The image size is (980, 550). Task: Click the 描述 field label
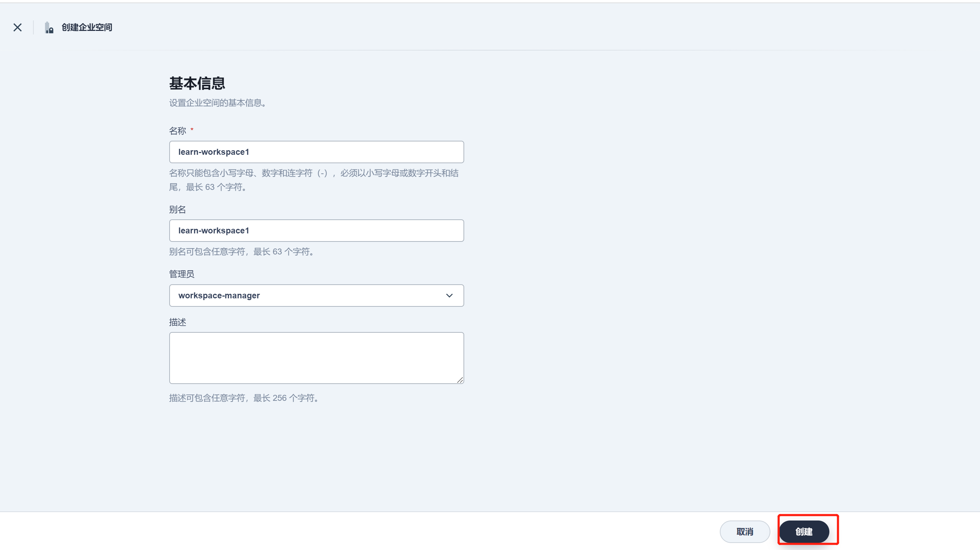pyautogui.click(x=177, y=322)
